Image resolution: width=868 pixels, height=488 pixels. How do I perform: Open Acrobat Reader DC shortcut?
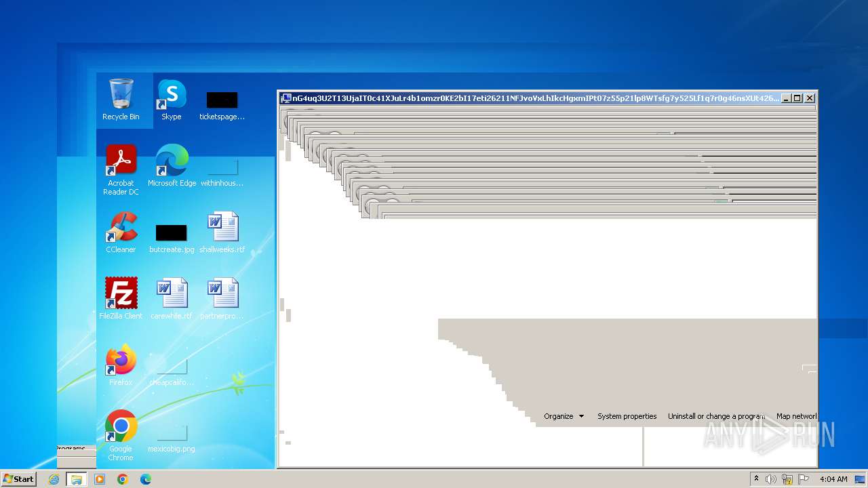point(121,170)
